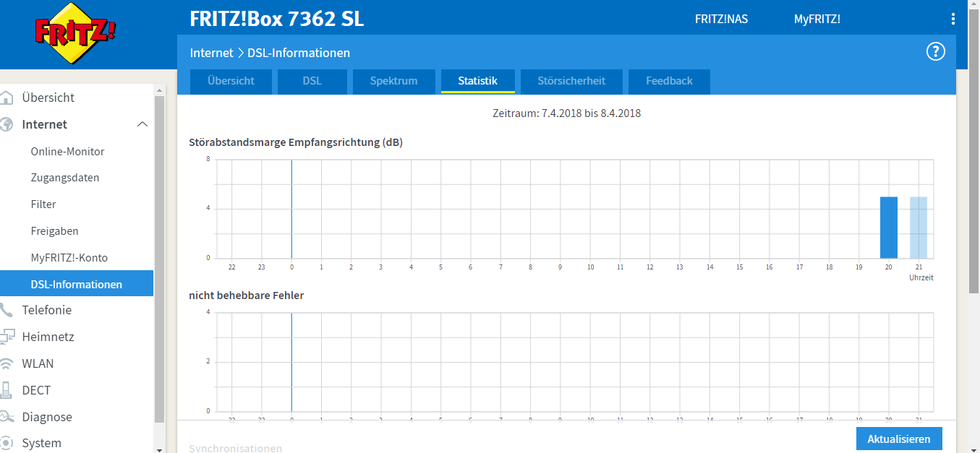This screenshot has width=980, height=453.
Task: Open the three-dot options menu
Action: click(953, 19)
